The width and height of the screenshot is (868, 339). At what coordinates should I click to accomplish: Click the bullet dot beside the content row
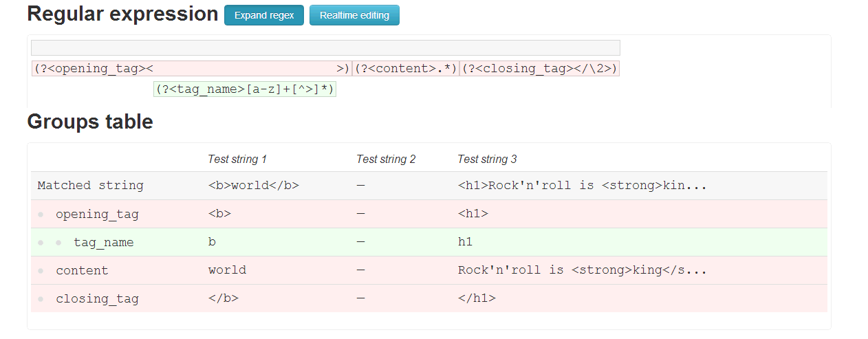coord(41,271)
